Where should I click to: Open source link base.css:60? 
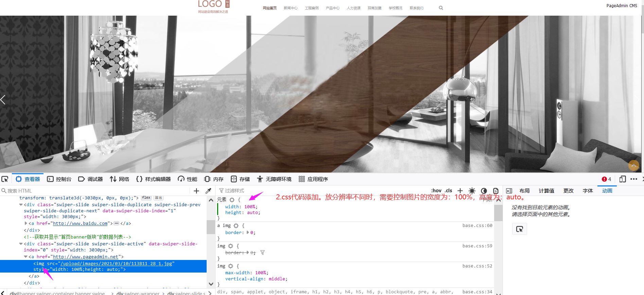477,226
